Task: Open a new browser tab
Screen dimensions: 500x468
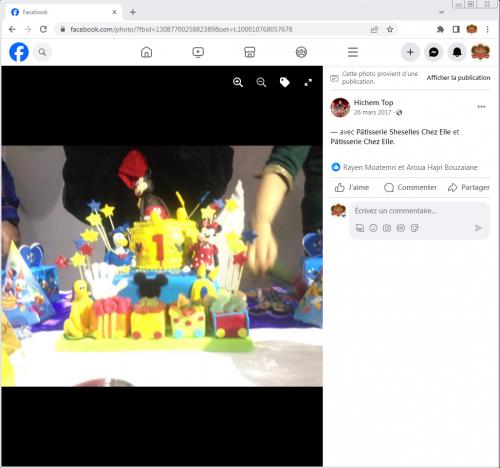Action: 133,12
